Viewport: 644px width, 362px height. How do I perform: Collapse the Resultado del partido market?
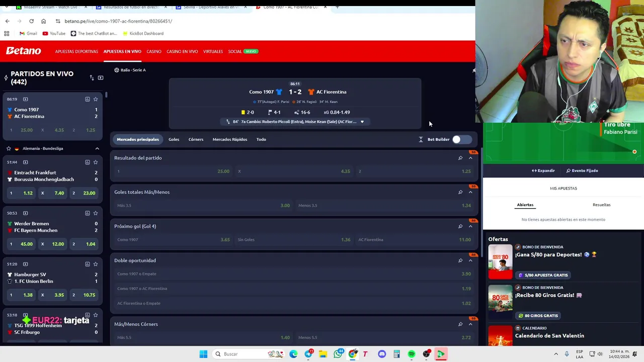pyautogui.click(x=470, y=158)
